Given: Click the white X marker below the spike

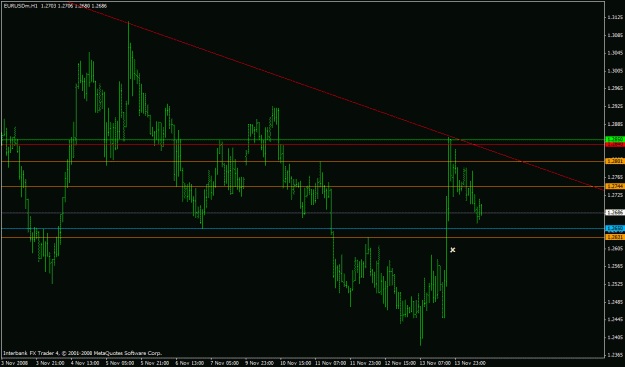Looking at the screenshot, I should tap(452, 250).
